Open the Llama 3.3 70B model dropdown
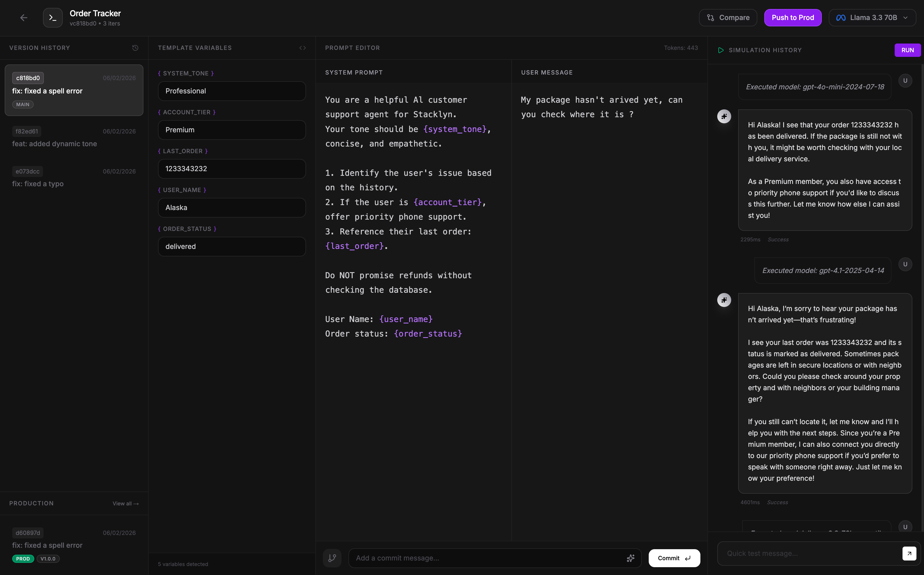 (x=872, y=17)
